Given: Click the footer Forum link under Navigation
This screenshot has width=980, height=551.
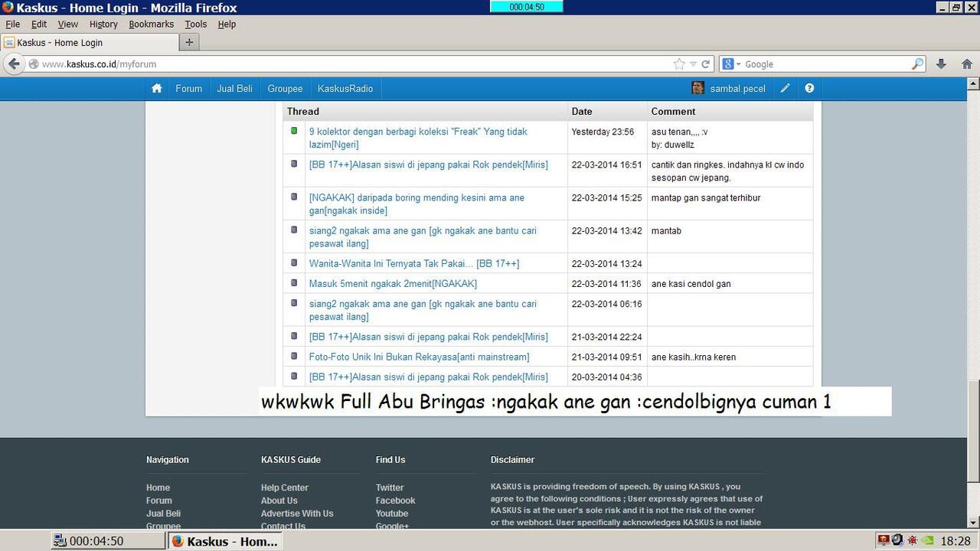Looking at the screenshot, I should (x=159, y=500).
